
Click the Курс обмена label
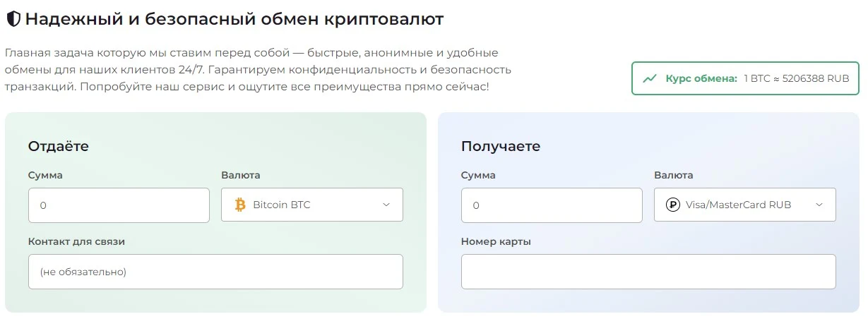pos(701,78)
